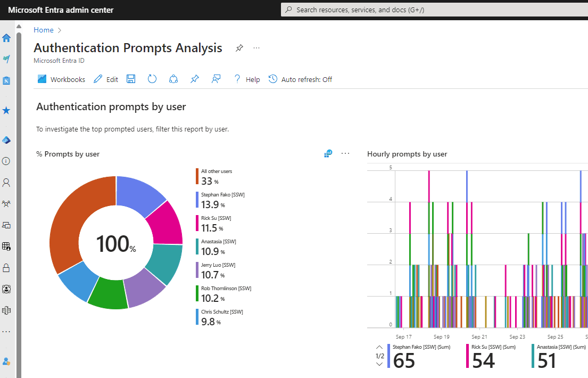Refresh the workbook with the circular arrow icon
Viewport: 588px width, 378px height.
[152, 79]
